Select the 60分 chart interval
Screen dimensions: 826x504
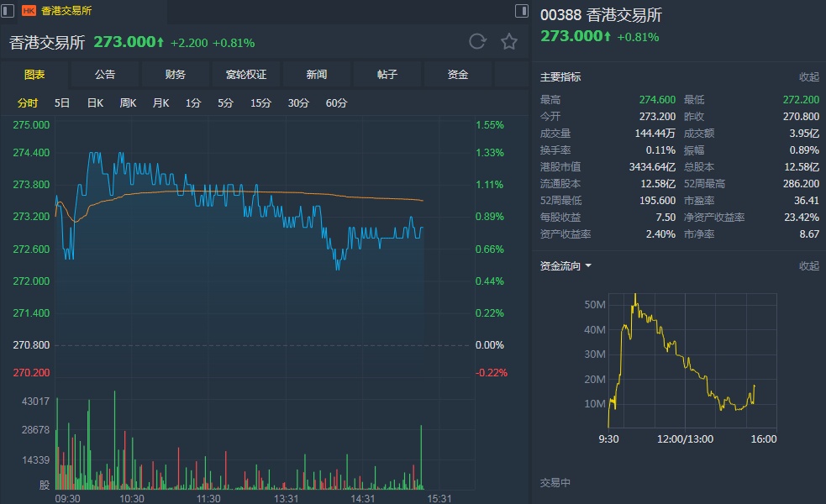click(x=336, y=102)
